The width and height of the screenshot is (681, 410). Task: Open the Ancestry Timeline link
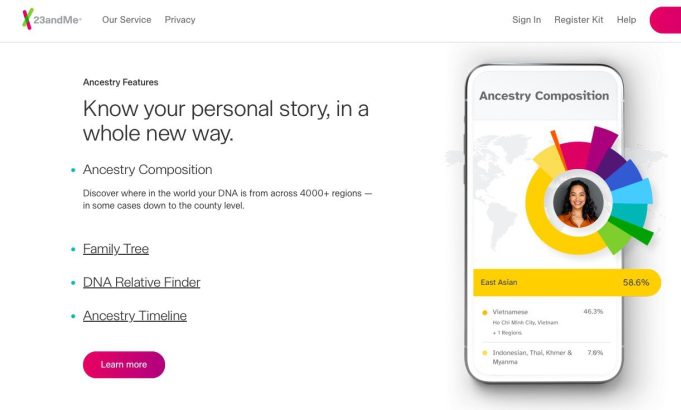(135, 316)
